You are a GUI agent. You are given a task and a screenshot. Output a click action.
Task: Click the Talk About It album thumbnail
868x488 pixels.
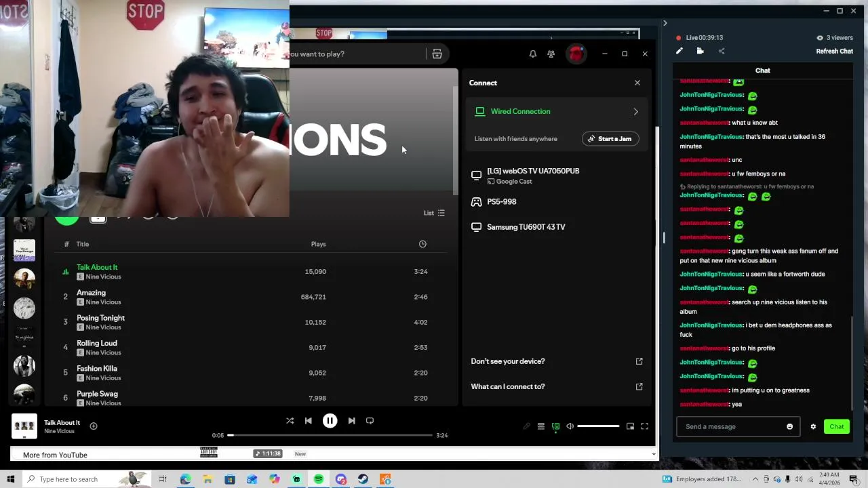click(x=24, y=426)
